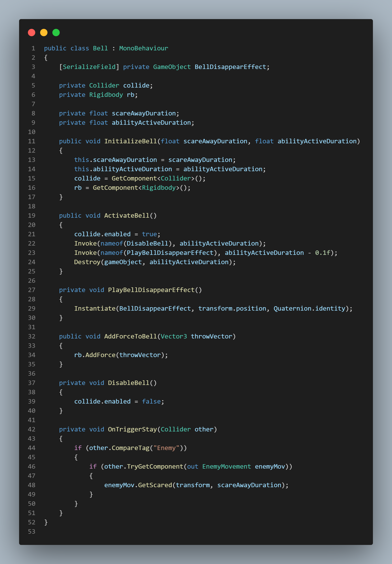Click 'Rigidbody' type on line 6

106,95
